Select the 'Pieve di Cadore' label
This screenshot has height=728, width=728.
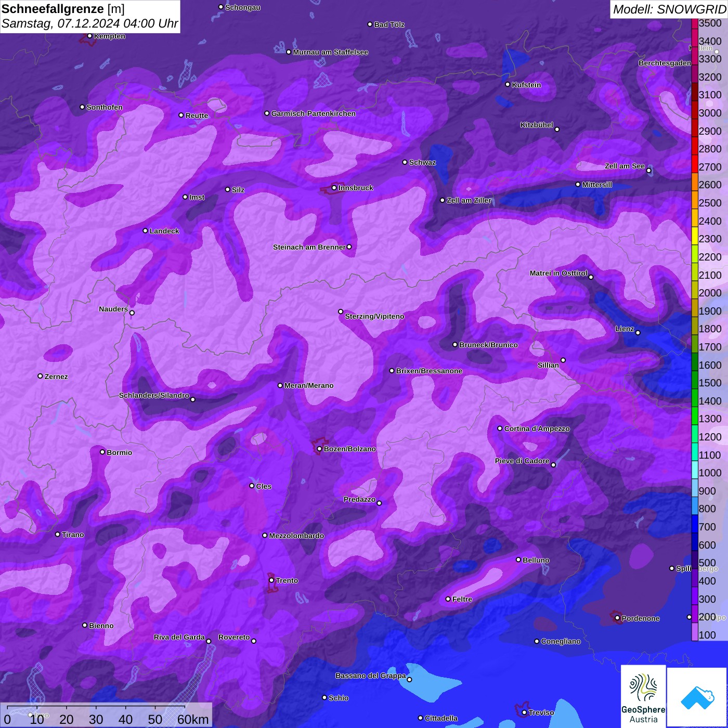[522, 461]
